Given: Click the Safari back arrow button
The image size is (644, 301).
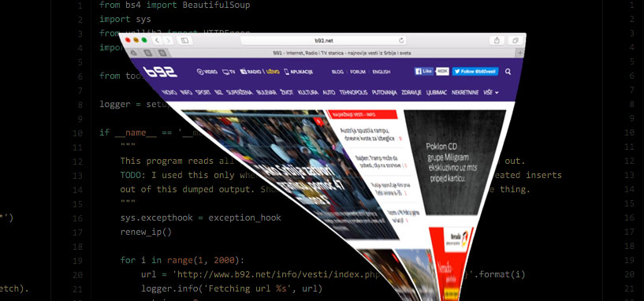Looking at the screenshot, I should point(158,40).
